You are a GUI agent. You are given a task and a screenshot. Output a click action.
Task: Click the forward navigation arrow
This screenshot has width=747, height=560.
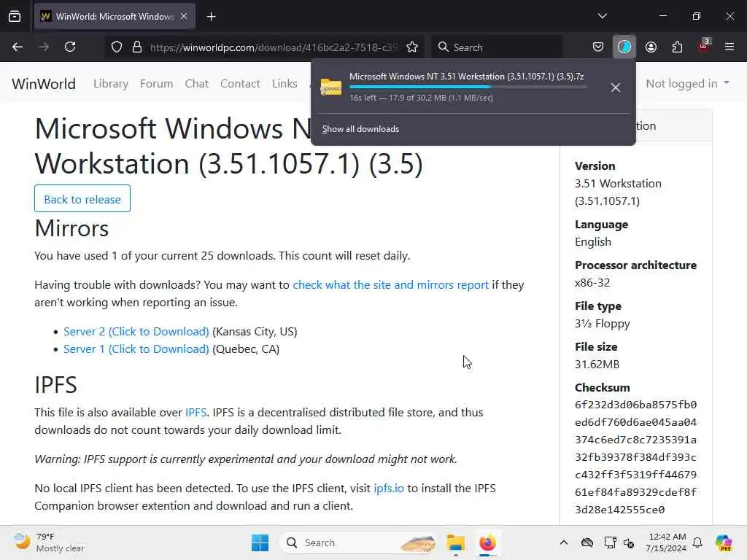click(44, 47)
